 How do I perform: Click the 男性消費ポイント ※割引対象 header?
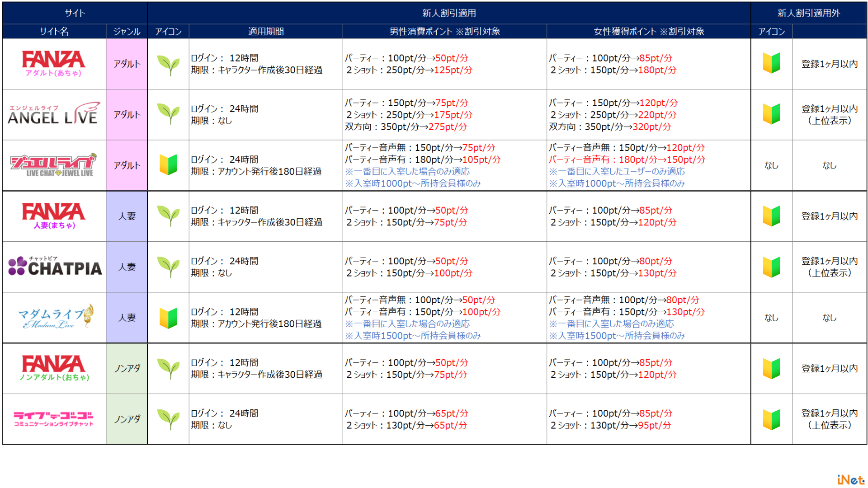[445, 31]
